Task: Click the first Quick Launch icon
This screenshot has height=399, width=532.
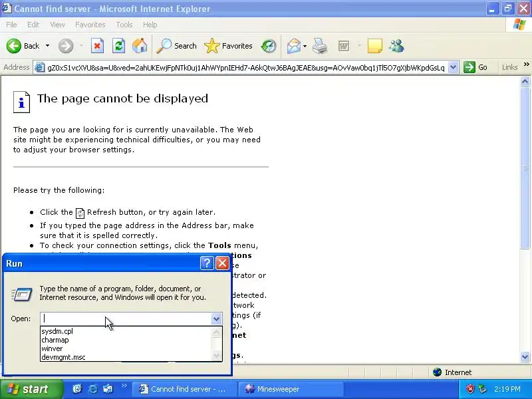Action: click(77, 389)
